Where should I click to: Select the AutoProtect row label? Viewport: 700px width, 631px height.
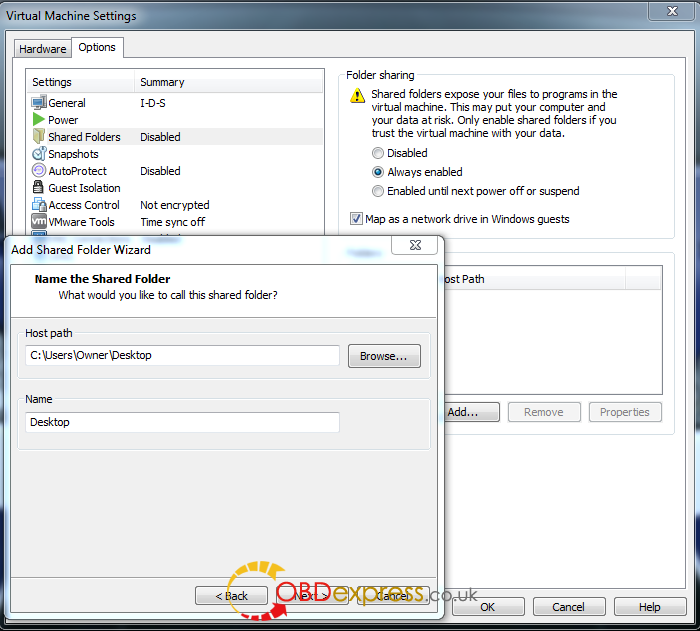pyautogui.click(x=78, y=171)
